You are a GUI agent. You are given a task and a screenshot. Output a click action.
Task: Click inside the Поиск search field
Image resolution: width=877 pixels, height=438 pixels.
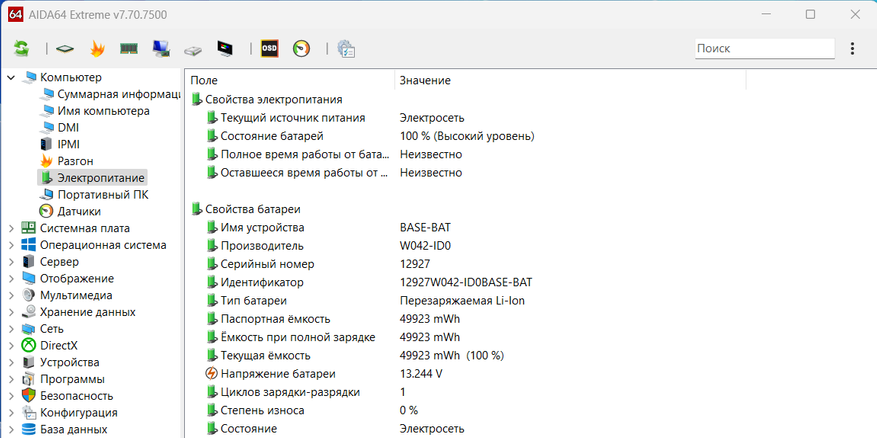pos(765,49)
